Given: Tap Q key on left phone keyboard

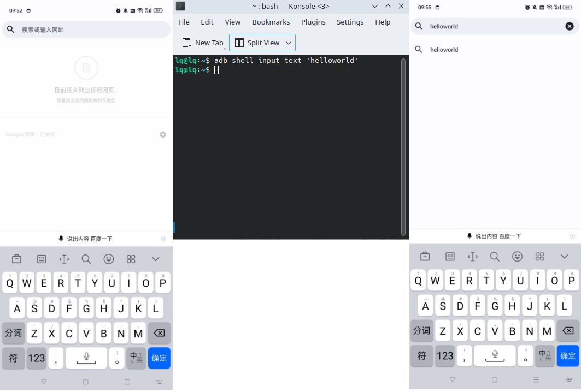Looking at the screenshot, I should (10, 282).
